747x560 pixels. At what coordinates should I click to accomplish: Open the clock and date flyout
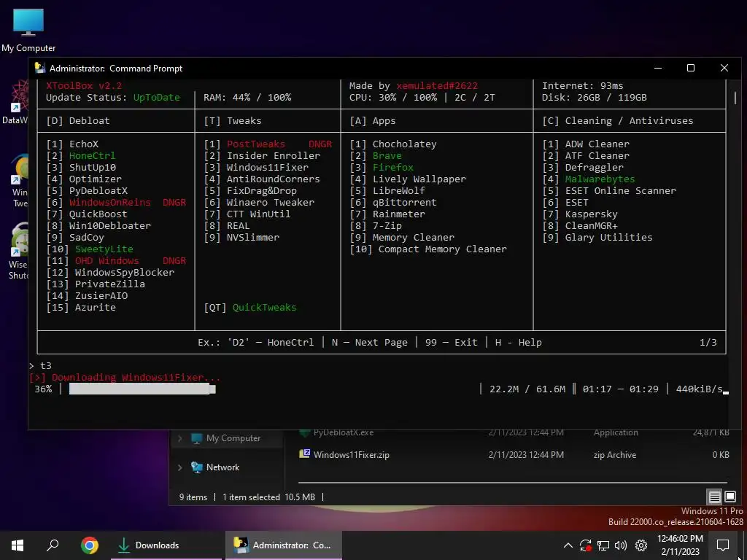click(x=680, y=545)
